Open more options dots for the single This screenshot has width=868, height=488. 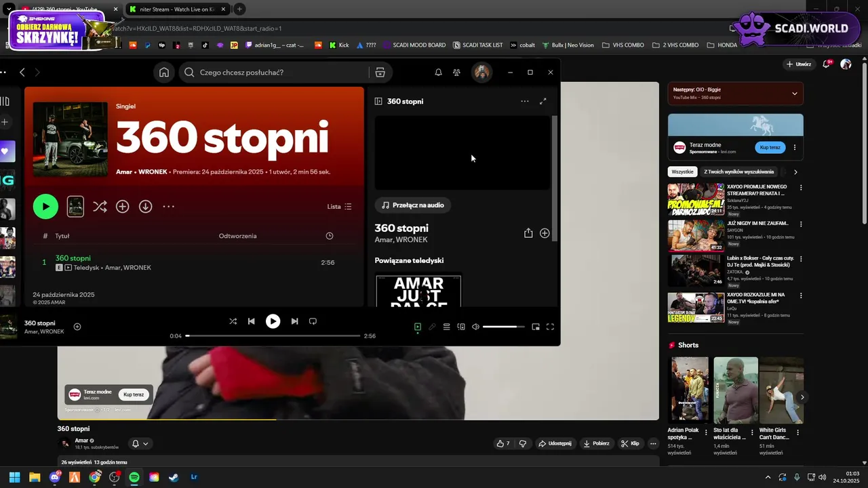pyautogui.click(x=169, y=207)
